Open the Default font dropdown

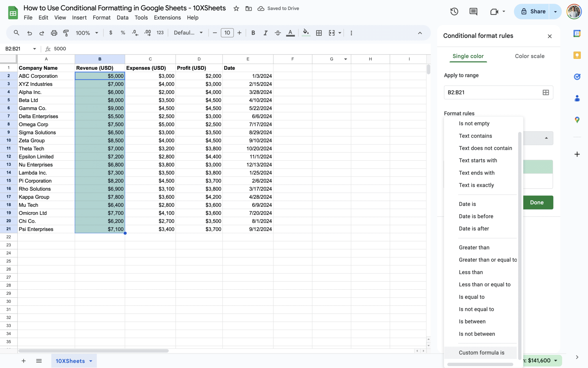(188, 33)
